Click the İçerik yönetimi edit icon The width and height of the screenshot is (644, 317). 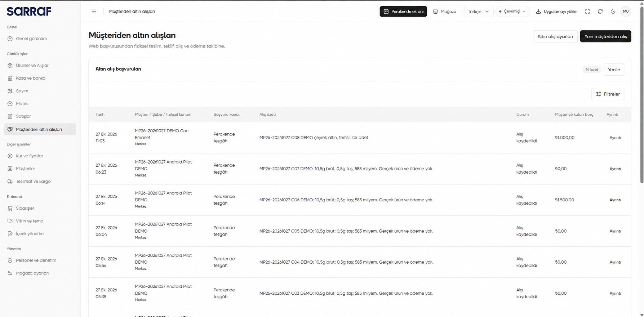[x=10, y=234]
